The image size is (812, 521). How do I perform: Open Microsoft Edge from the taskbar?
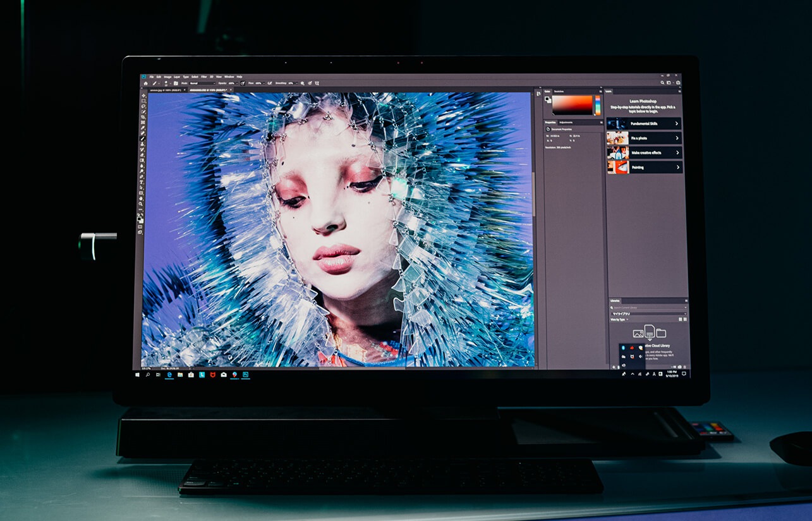click(x=169, y=374)
